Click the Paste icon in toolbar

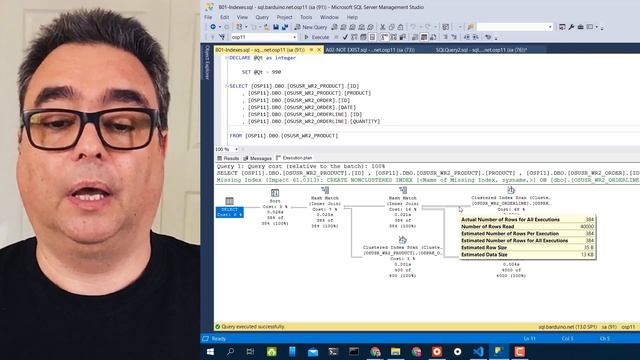400,27
